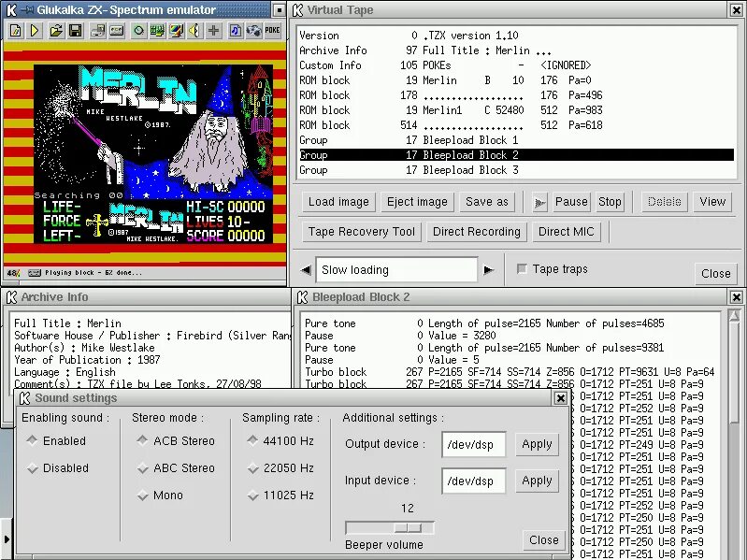The width and height of the screenshot is (747, 560).
Task: Click the Direct MIC button
Action: coord(566,232)
